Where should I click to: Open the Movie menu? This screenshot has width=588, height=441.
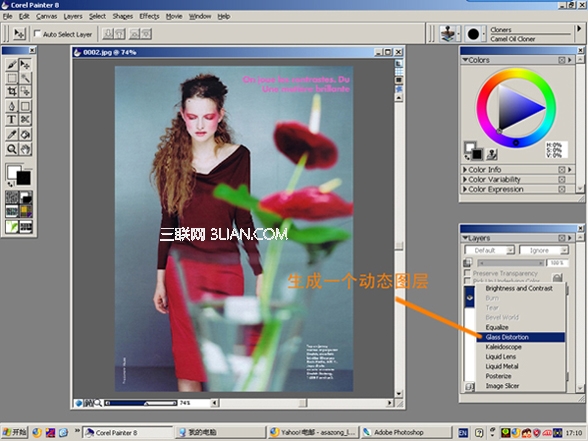tap(174, 16)
